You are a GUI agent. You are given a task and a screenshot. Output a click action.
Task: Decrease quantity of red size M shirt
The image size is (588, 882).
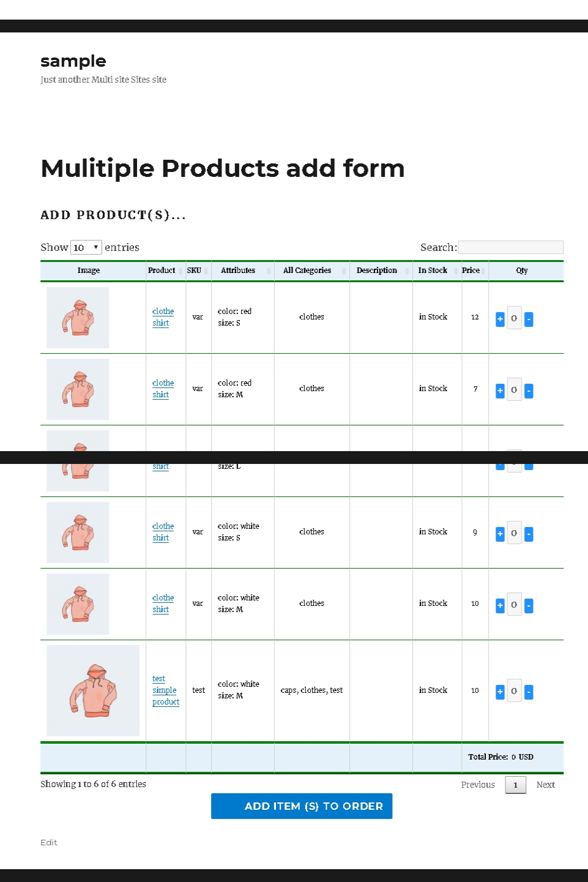pyautogui.click(x=529, y=391)
